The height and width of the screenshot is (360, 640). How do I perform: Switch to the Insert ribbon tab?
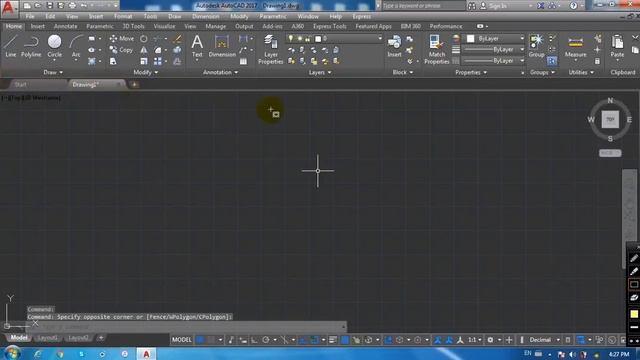point(38,26)
